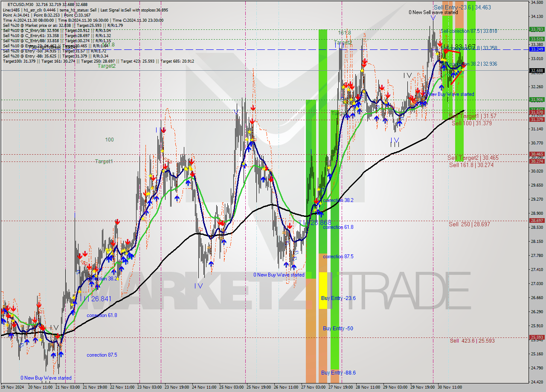The width and height of the screenshot is (546, 392).
Task: Click the '21 Nov 19:00' time axis label
Action: click(x=95, y=387)
